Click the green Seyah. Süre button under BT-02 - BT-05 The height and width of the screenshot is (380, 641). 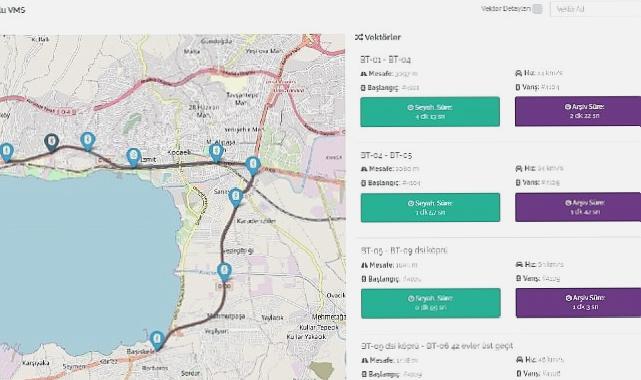click(430, 208)
